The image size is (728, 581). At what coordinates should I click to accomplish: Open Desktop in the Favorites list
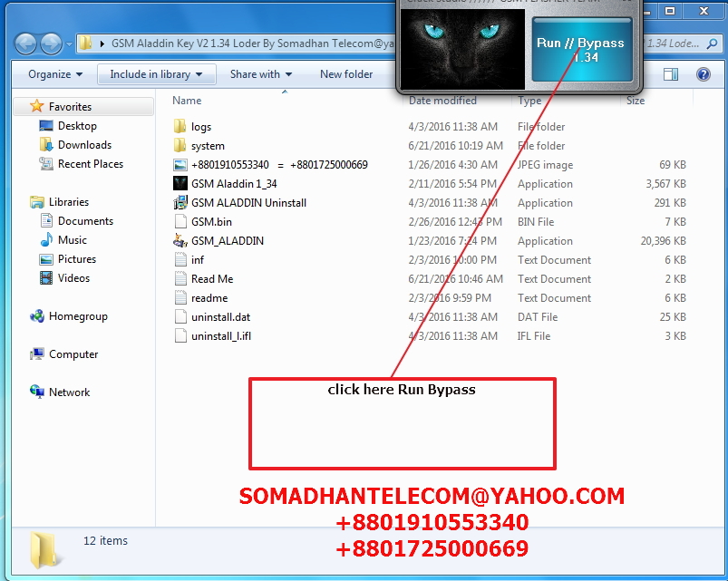pyautogui.click(x=77, y=126)
